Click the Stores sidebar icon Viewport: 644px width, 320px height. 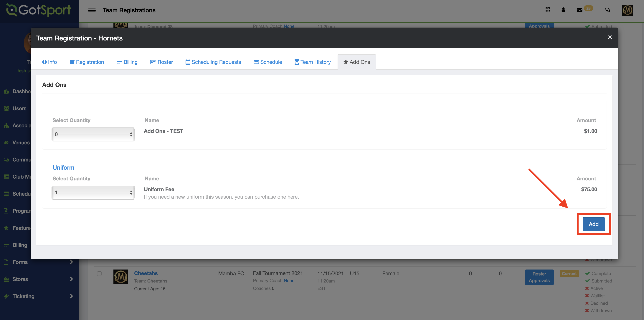6,279
